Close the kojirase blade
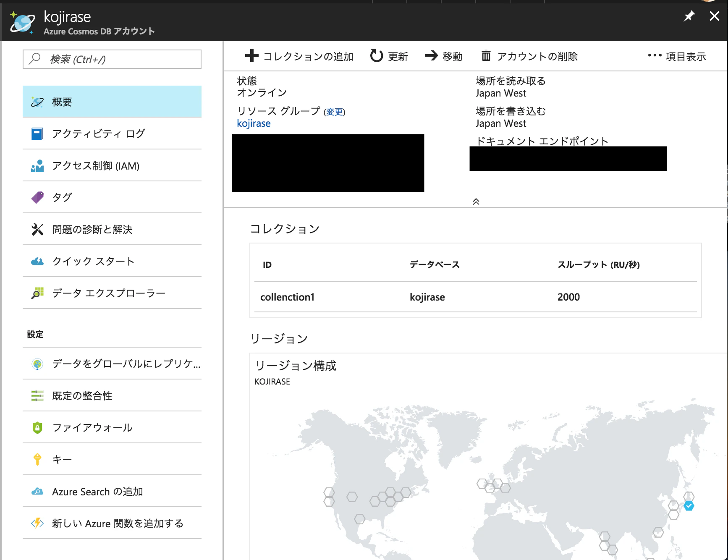 click(714, 16)
